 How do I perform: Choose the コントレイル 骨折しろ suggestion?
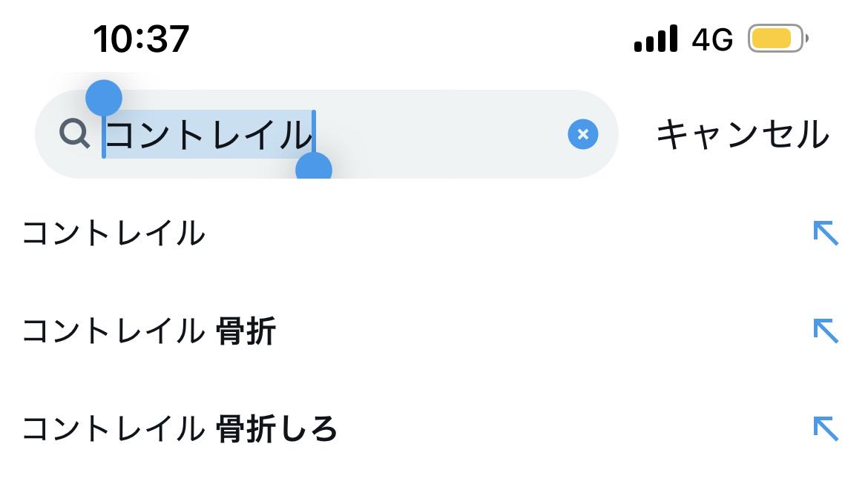180,428
